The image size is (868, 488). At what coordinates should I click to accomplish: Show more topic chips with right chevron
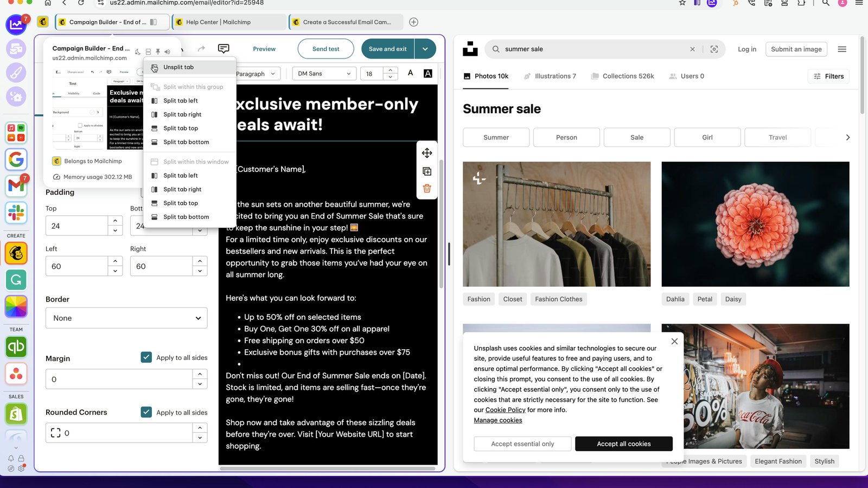pyautogui.click(x=848, y=138)
